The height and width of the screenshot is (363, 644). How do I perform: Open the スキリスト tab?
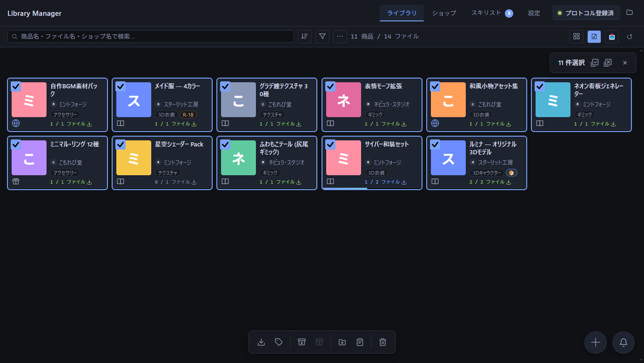(x=492, y=13)
